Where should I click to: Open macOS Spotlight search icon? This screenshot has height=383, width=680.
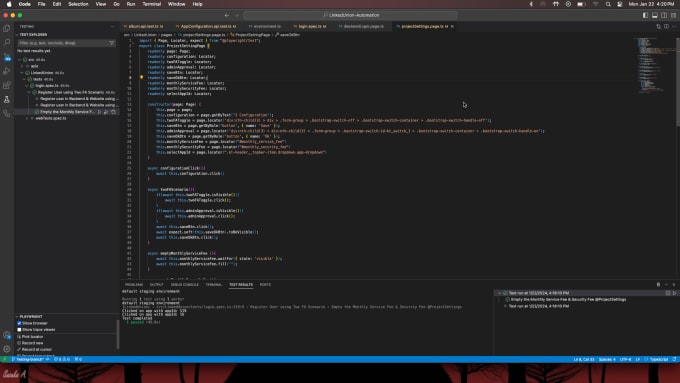tap(608, 4)
